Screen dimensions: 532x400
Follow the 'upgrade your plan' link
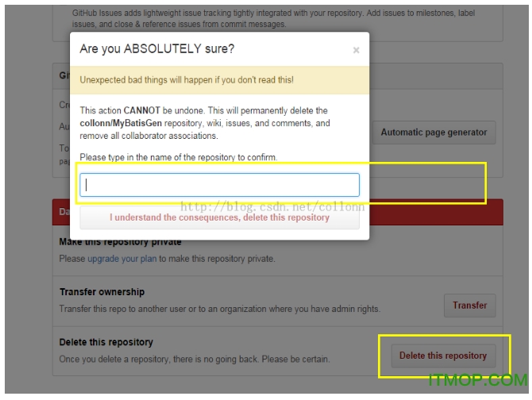point(122,259)
